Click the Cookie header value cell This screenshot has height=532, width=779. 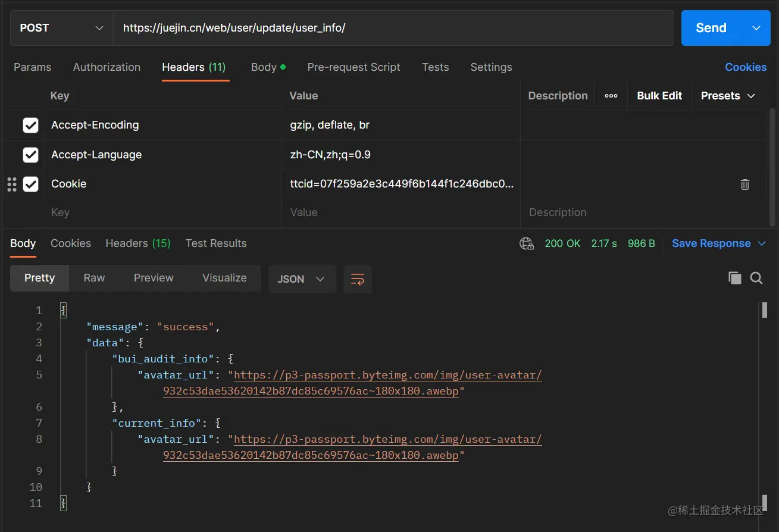coord(401,184)
